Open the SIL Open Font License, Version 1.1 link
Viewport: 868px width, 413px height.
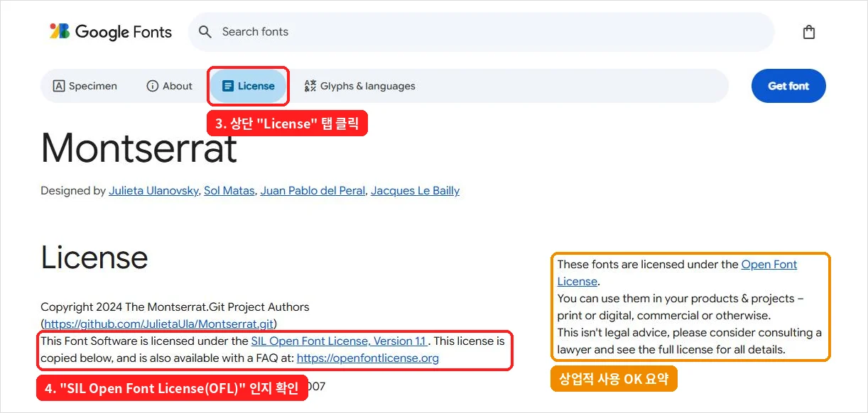pyautogui.click(x=338, y=341)
